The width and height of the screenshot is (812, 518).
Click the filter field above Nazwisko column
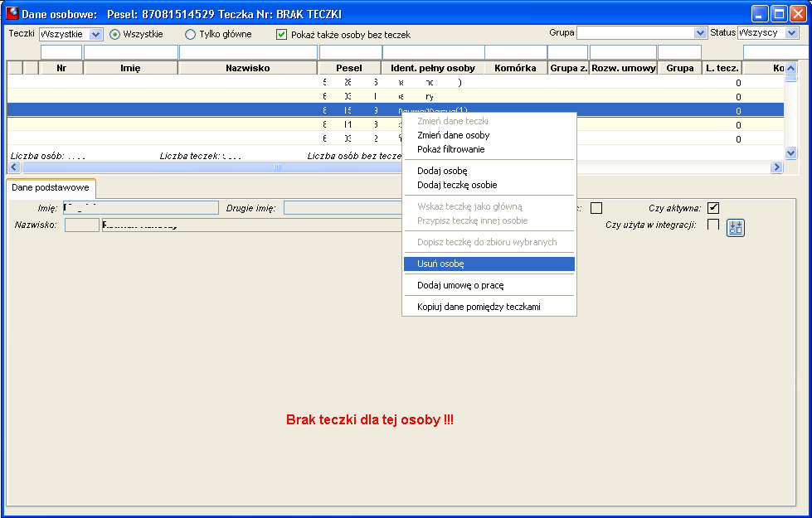pos(248,52)
